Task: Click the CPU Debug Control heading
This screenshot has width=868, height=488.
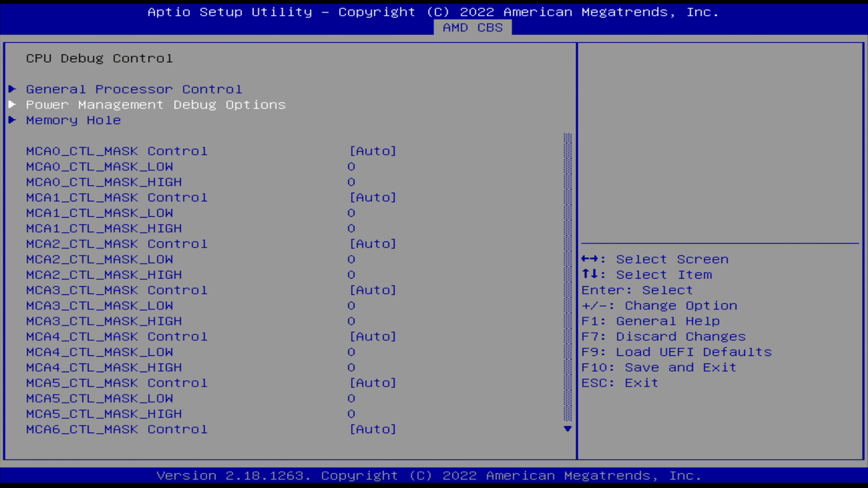Action: coord(99,59)
